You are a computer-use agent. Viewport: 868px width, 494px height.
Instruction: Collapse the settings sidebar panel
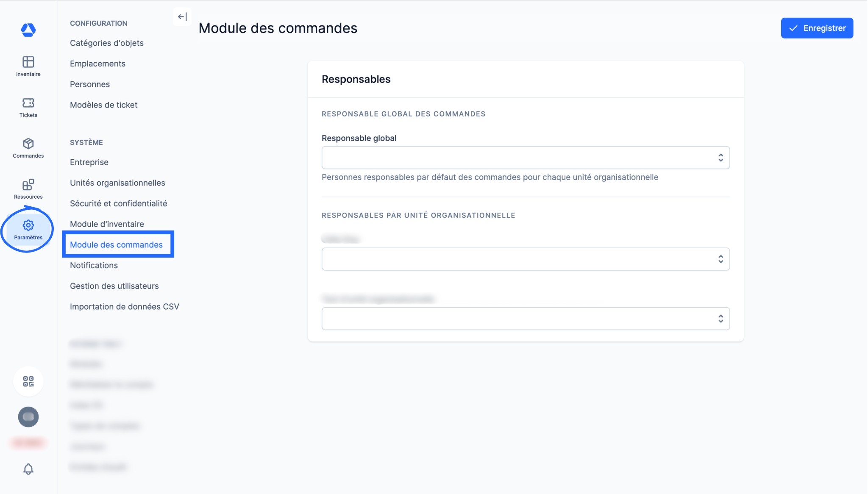[182, 17]
